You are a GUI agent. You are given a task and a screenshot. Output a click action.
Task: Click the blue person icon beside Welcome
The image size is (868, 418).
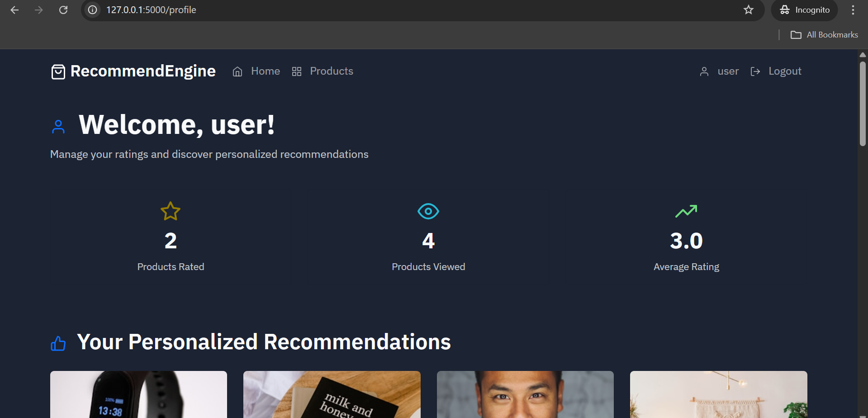58,127
